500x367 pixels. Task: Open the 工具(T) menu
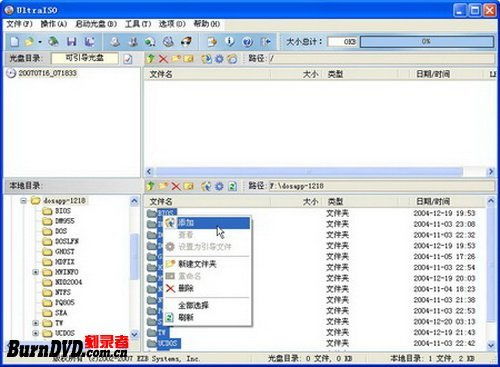click(138, 24)
